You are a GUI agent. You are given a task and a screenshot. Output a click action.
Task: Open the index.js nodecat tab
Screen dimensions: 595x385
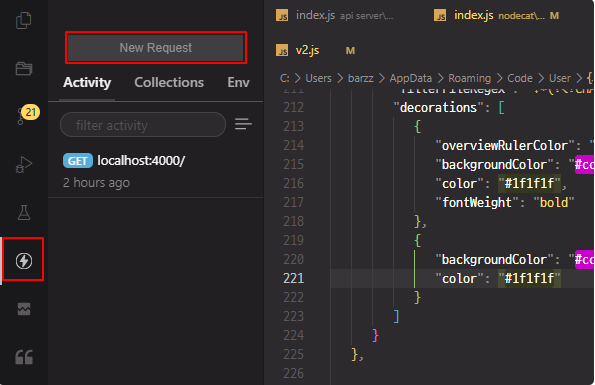pyautogui.click(x=496, y=16)
